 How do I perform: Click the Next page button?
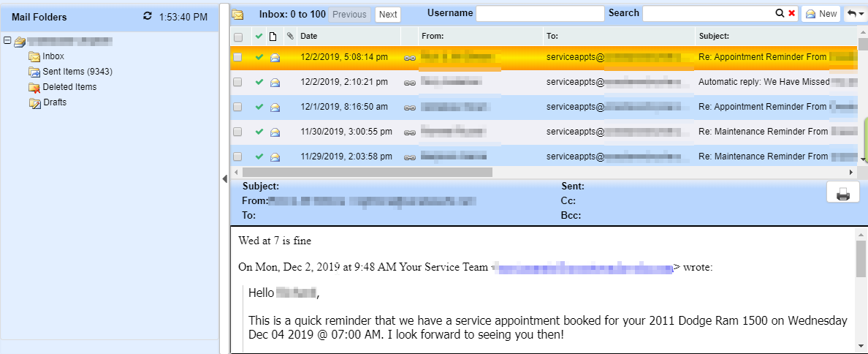pyautogui.click(x=388, y=14)
